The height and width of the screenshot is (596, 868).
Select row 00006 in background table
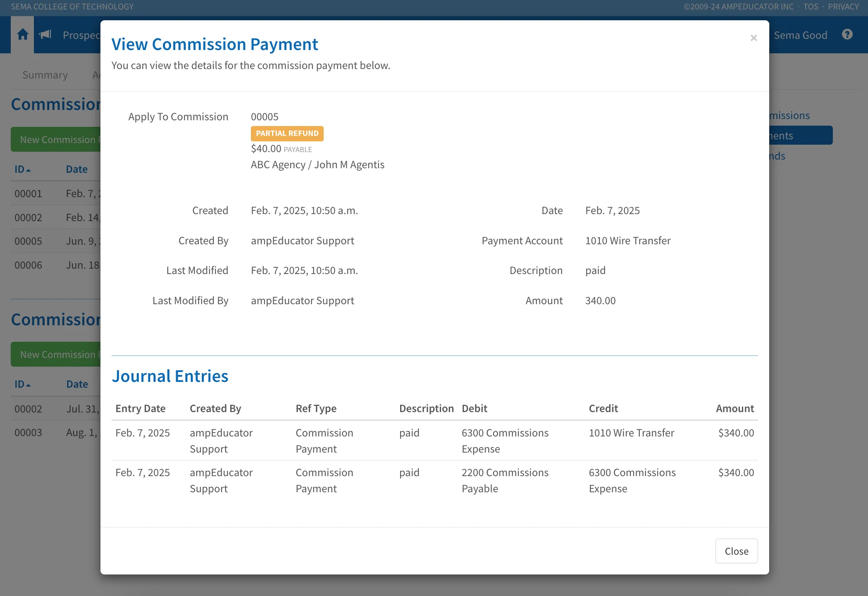[x=56, y=265]
